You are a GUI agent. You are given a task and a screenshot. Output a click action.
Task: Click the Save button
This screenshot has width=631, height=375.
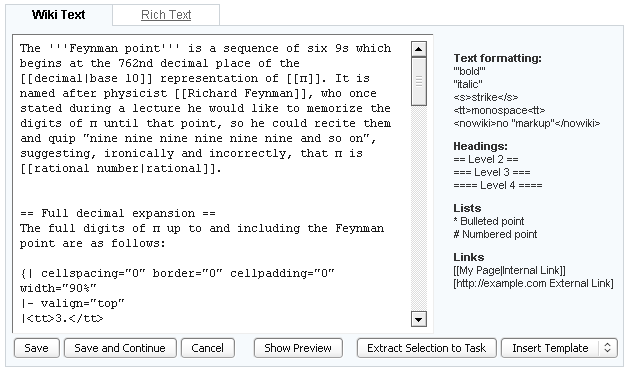coord(37,348)
